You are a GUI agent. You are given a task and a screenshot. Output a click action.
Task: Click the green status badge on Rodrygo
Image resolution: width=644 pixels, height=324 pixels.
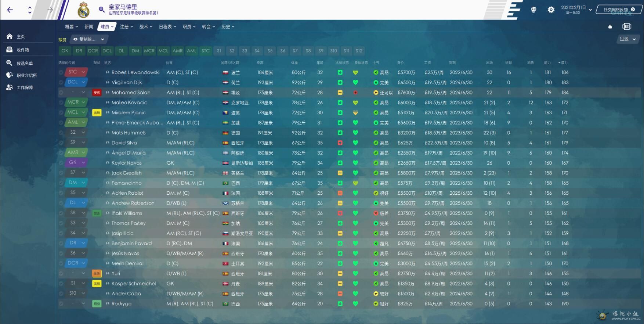coord(97,304)
